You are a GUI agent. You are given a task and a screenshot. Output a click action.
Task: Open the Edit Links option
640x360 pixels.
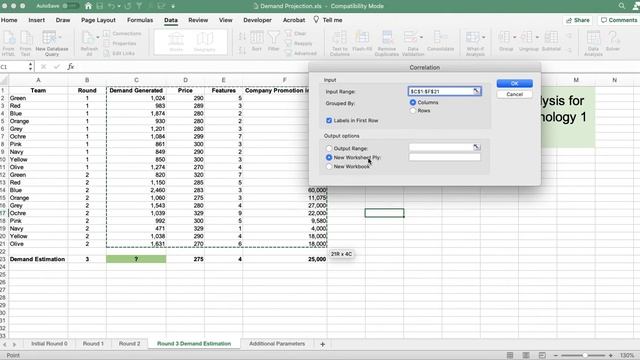(119, 53)
